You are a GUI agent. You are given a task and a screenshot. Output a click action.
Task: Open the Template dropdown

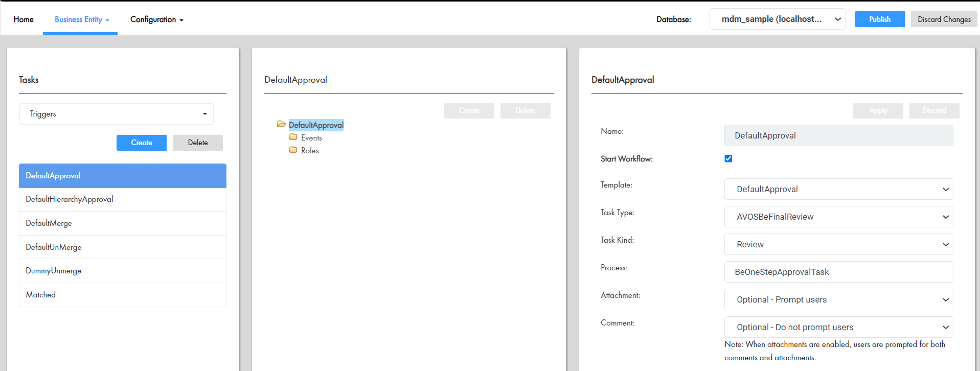[x=838, y=189]
